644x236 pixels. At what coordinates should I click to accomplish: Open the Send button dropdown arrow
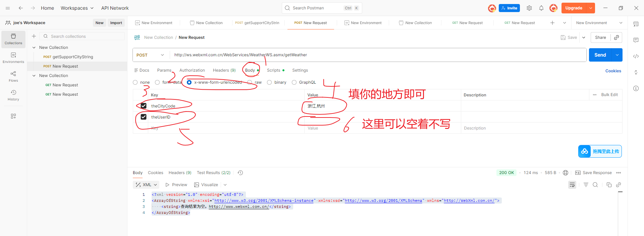[617, 55]
